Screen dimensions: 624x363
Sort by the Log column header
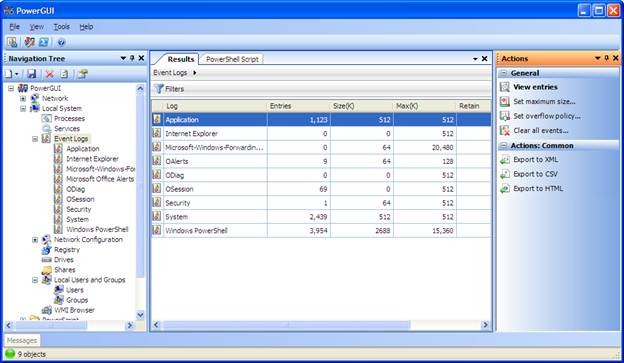(x=215, y=106)
